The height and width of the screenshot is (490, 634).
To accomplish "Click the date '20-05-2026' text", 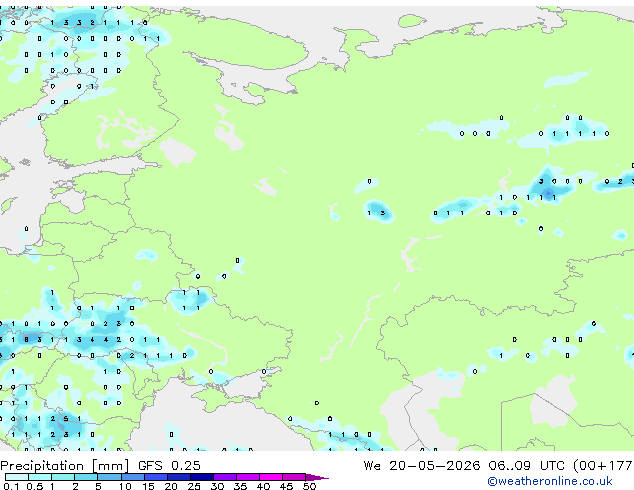I will (x=435, y=466).
